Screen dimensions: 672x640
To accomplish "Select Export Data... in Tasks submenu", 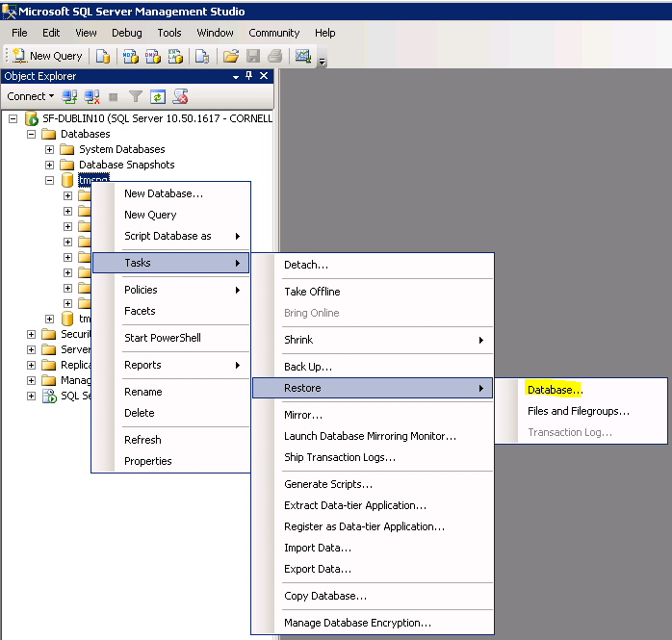I will [x=373, y=570].
